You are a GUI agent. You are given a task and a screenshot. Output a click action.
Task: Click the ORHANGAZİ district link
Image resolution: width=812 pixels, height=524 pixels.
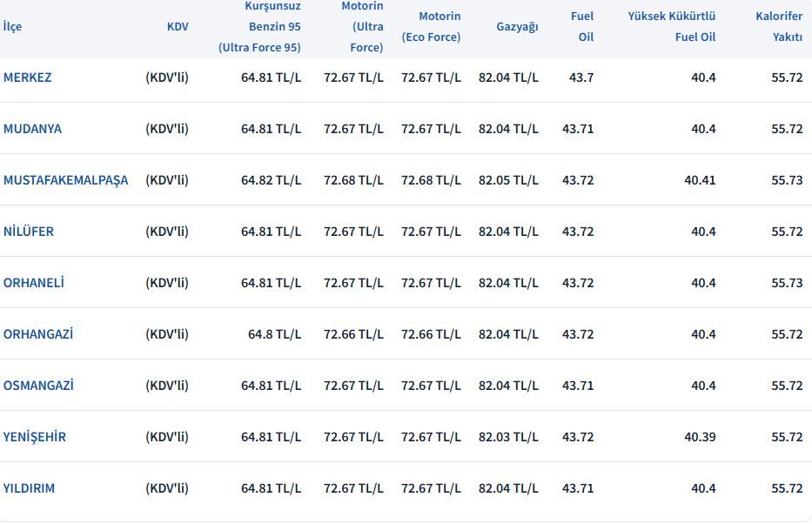[x=38, y=334]
